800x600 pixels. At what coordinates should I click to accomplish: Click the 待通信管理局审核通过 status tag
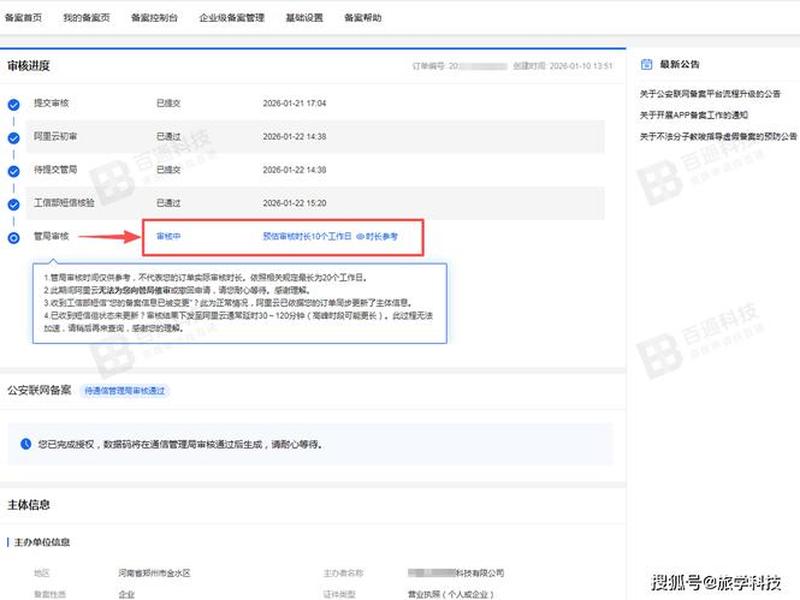(124, 391)
